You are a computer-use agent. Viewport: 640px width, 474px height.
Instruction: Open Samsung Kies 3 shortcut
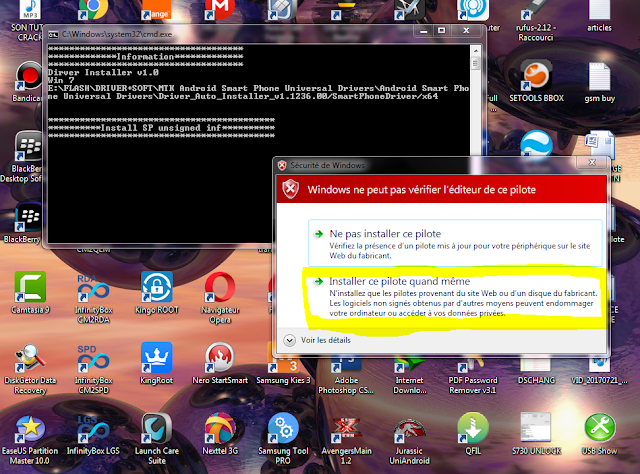pyautogui.click(x=283, y=369)
